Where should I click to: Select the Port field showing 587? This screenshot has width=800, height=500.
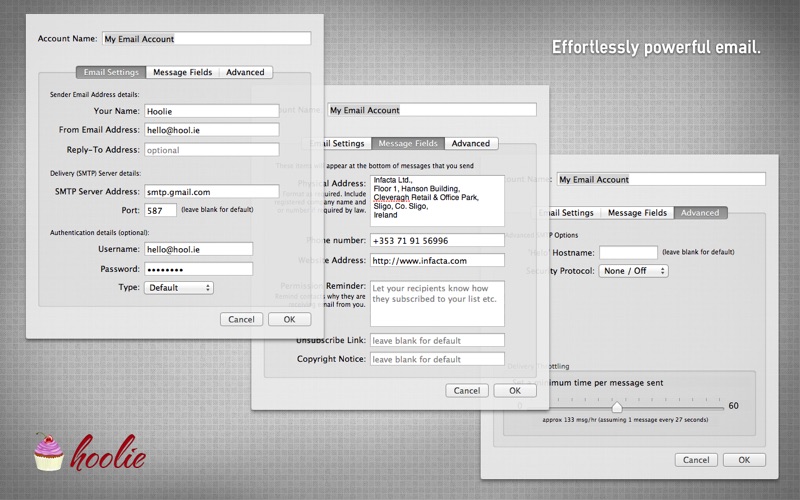pos(160,211)
